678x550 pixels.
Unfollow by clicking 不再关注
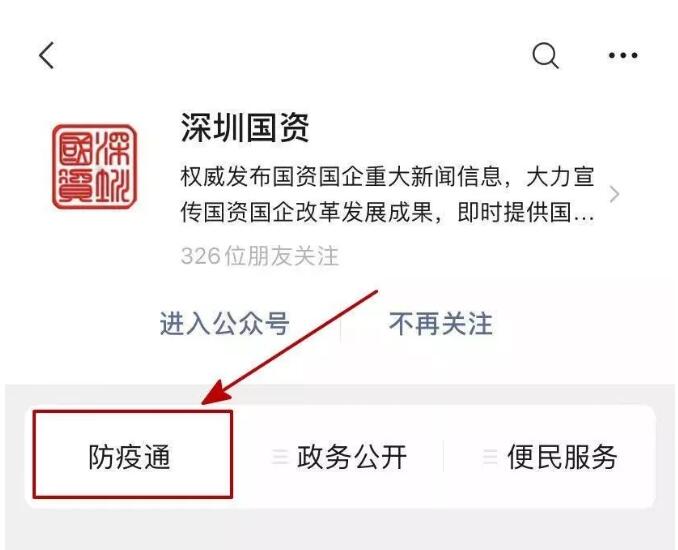click(x=441, y=323)
